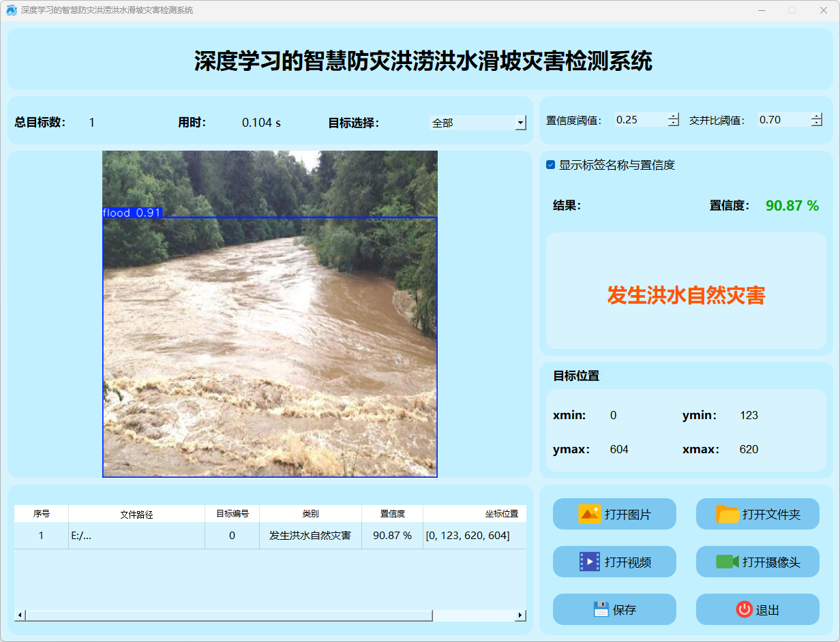Image resolution: width=840 pixels, height=642 pixels.
Task: Click the table's horizontal scrollbar right arrow
Action: [520, 615]
